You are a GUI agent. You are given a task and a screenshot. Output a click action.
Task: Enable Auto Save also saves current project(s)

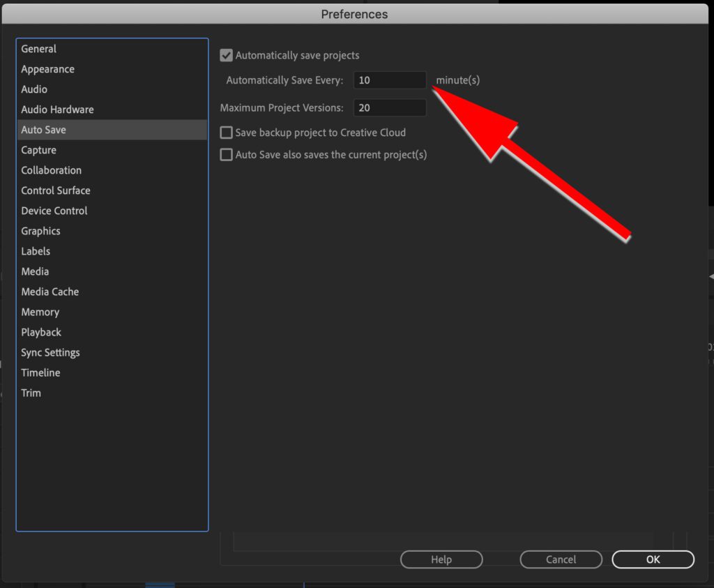227,155
